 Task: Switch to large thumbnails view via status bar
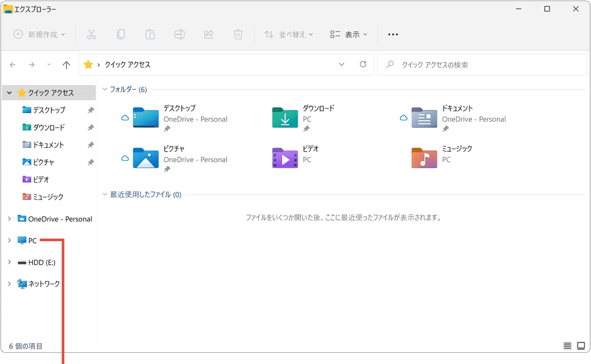(x=581, y=346)
